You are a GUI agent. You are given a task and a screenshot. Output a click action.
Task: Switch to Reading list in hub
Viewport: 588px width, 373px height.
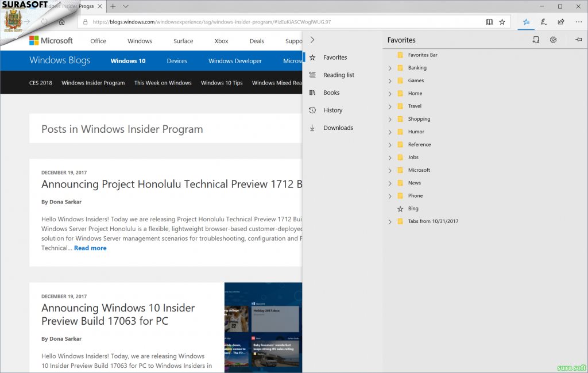339,75
